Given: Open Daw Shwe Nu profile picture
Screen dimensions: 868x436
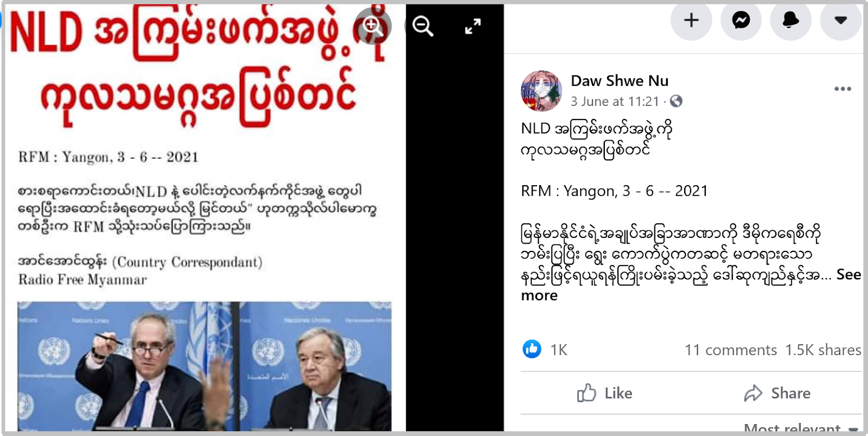Looking at the screenshot, I should click(541, 91).
